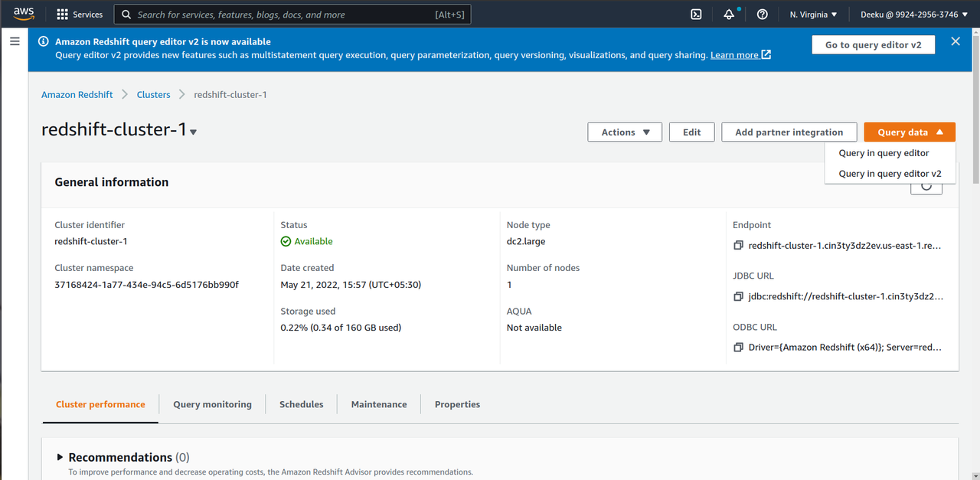The width and height of the screenshot is (980, 480).
Task: Select Query in query editor
Action: tap(884, 153)
